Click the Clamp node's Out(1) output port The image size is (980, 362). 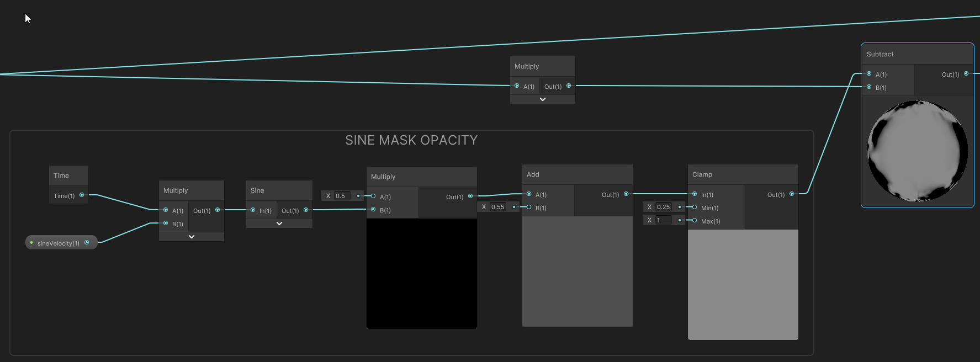[x=792, y=194]
